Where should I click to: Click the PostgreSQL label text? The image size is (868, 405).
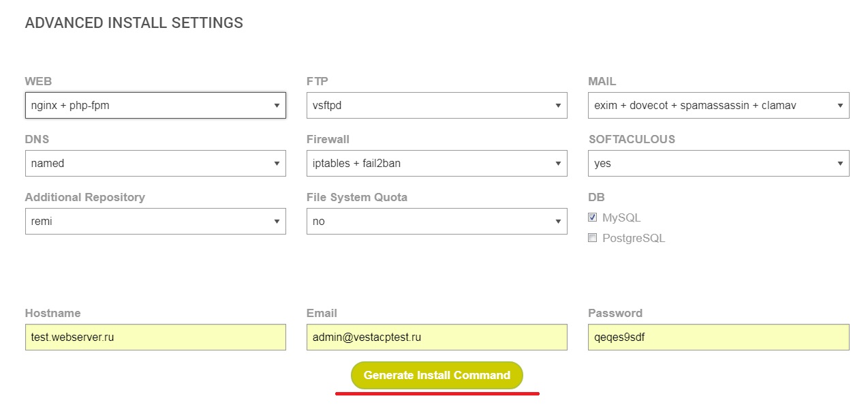pyautogui.click(x=634, y=239)
